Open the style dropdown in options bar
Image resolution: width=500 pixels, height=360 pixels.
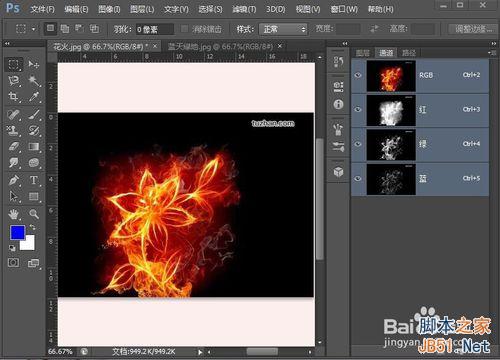pyautogui.click(x=283, y=29)
